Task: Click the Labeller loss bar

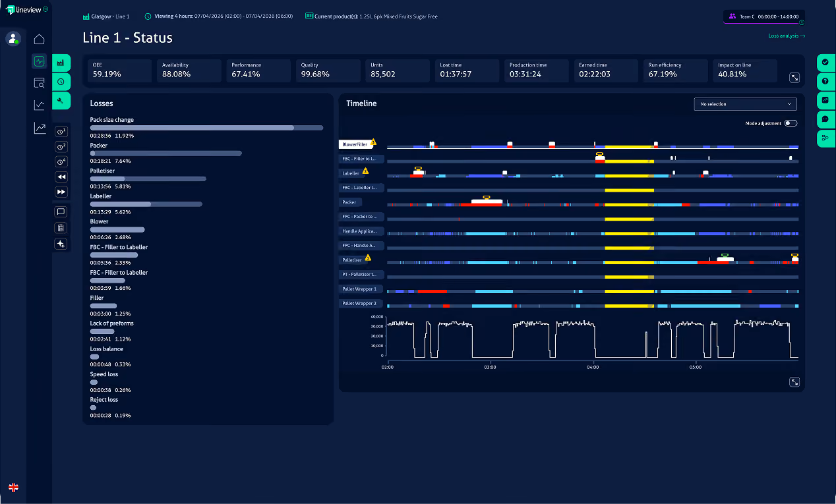Action: pyautogui.click(x=146, y=204)
